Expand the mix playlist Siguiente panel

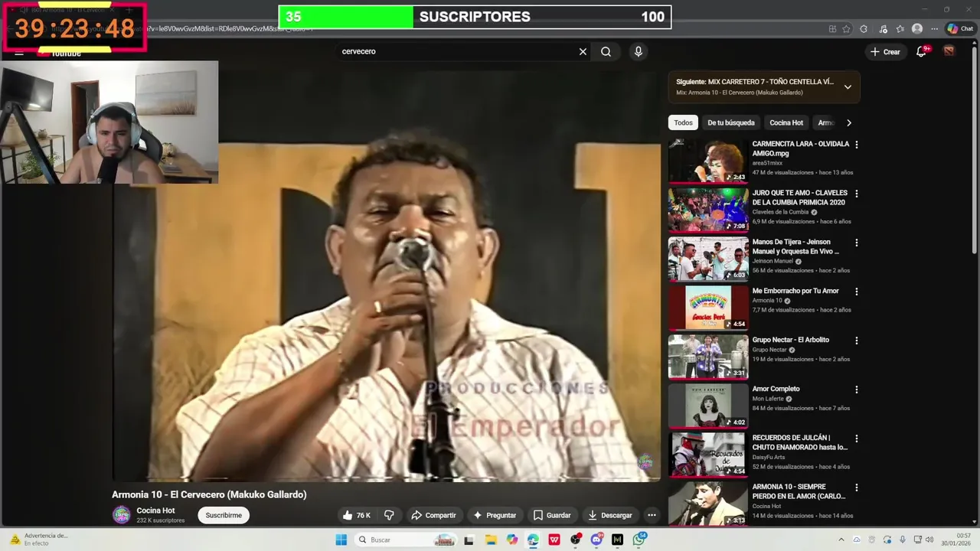(848, 86)
